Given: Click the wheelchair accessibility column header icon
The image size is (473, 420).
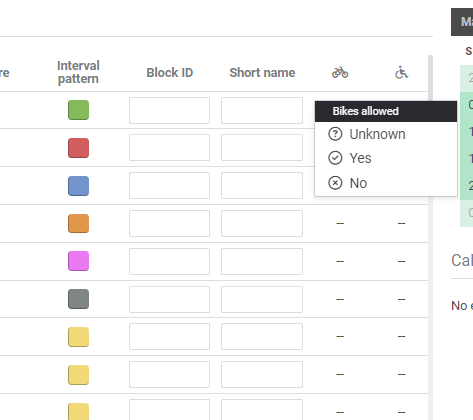Looking at the screenshot, I should tap(401, 72).
